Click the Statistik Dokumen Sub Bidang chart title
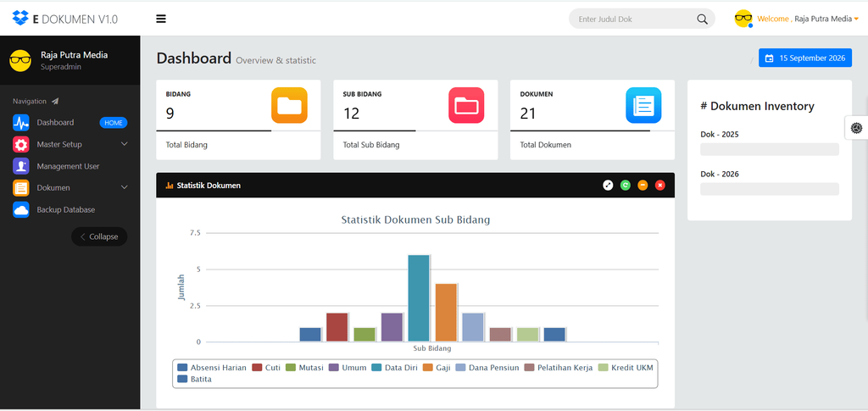The image size is (868, 411). [x=415, y=220]
